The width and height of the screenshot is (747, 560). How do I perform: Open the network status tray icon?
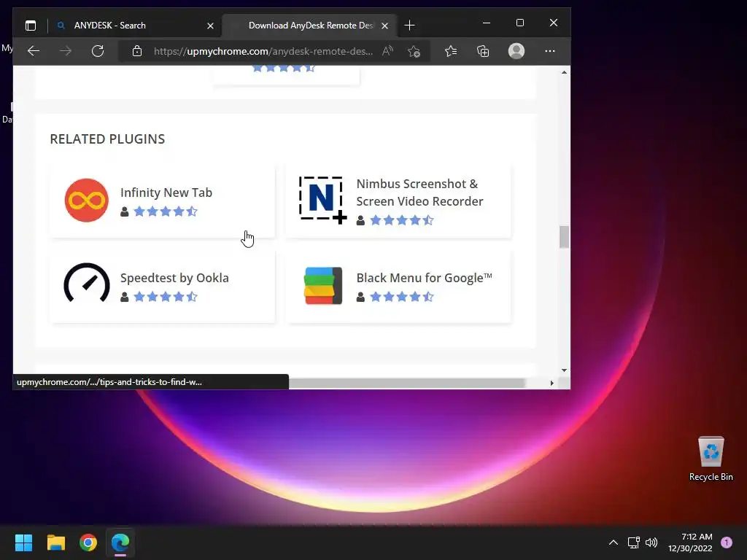(634, 542)
